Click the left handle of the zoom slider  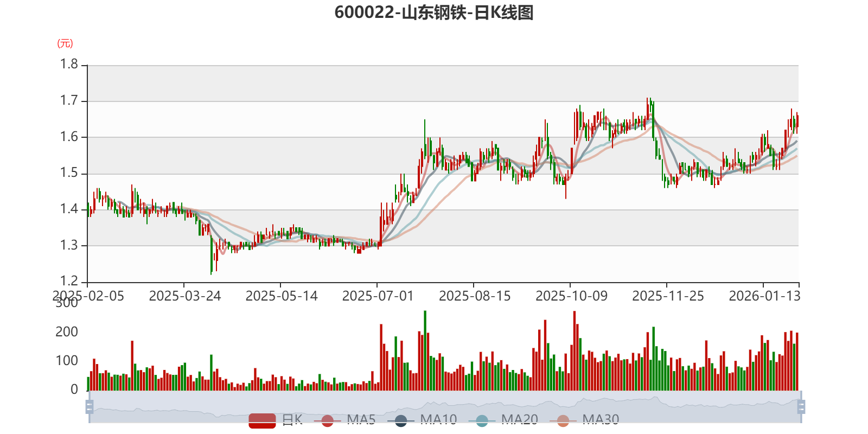coord(90,406)
